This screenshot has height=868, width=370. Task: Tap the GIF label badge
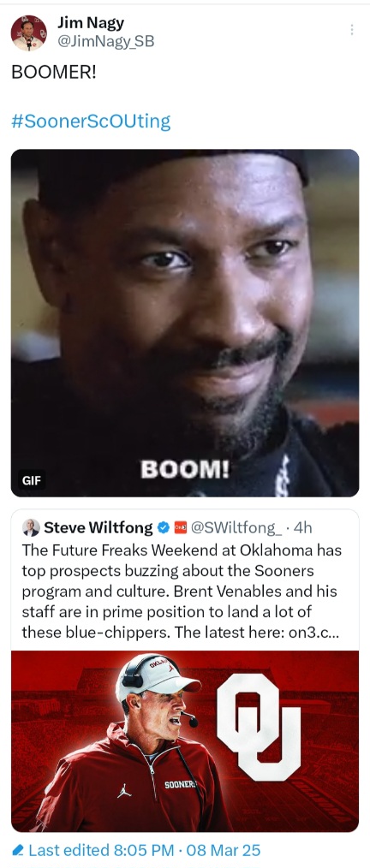coord(32,480)
